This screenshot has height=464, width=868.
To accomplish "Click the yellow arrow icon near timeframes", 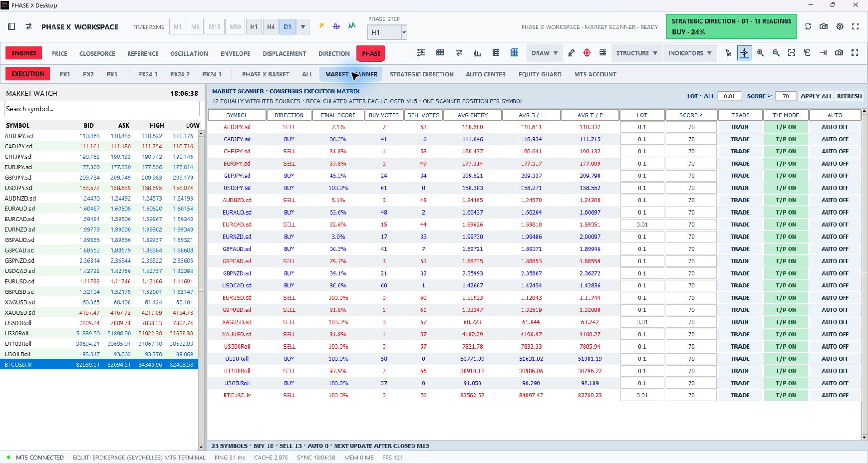I will (x=321, y=26).
